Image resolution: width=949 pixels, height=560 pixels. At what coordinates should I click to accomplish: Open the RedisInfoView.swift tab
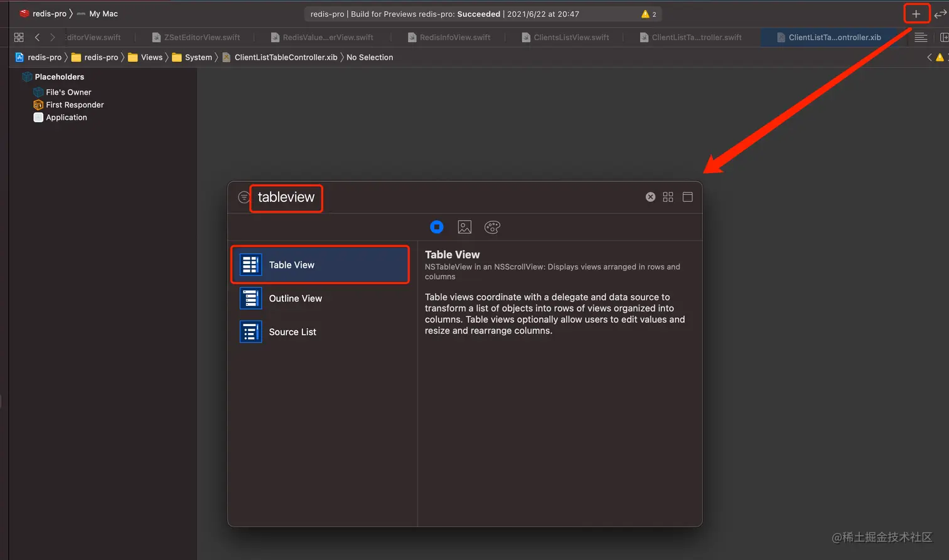[449, 38]
